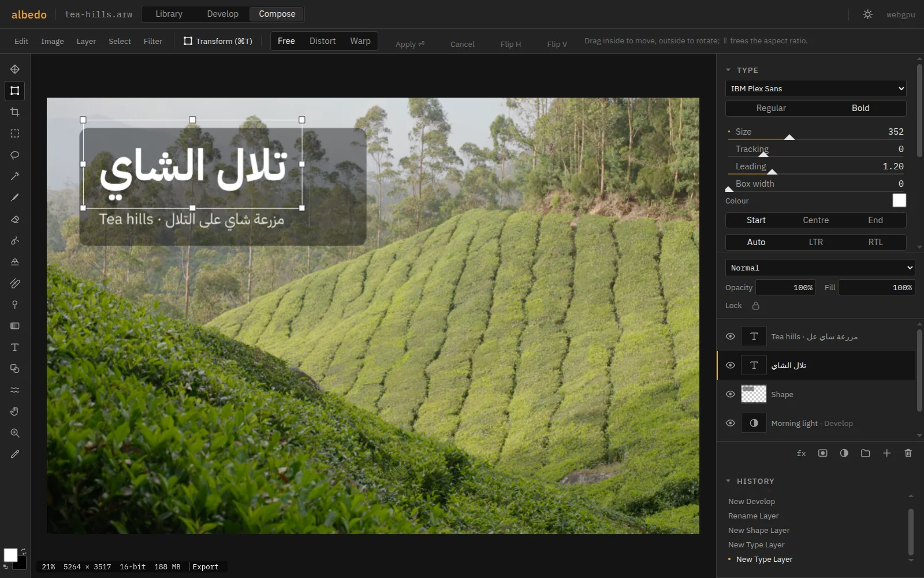Hide the Morning light Develop layer
Screen dimensions: 924x578
click(x=731, y=423)
